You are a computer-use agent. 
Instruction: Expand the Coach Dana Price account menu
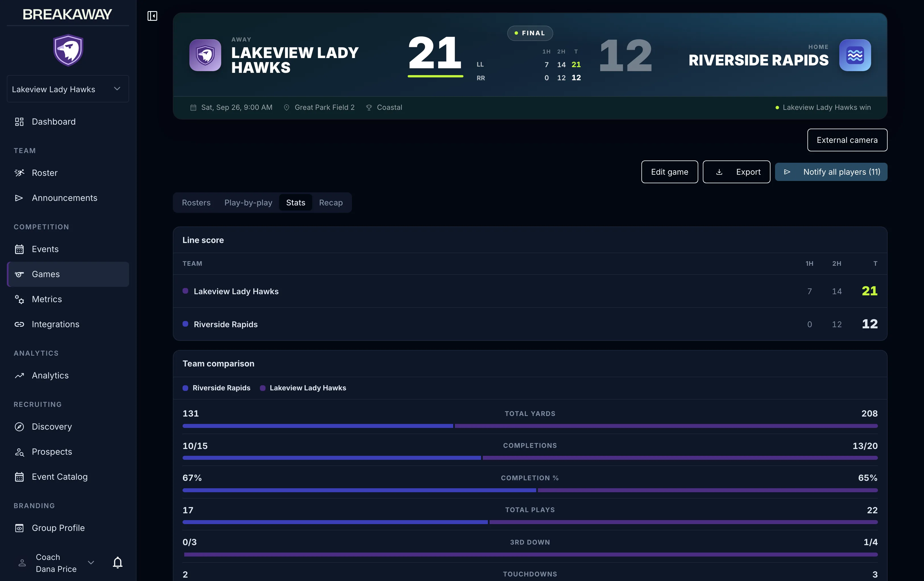(x=57, y=563)
